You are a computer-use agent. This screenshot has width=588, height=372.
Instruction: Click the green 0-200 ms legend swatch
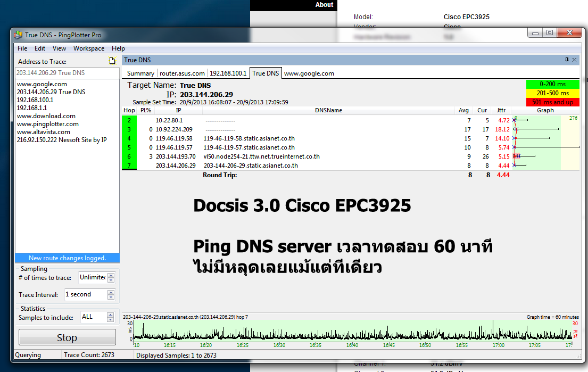553,84
